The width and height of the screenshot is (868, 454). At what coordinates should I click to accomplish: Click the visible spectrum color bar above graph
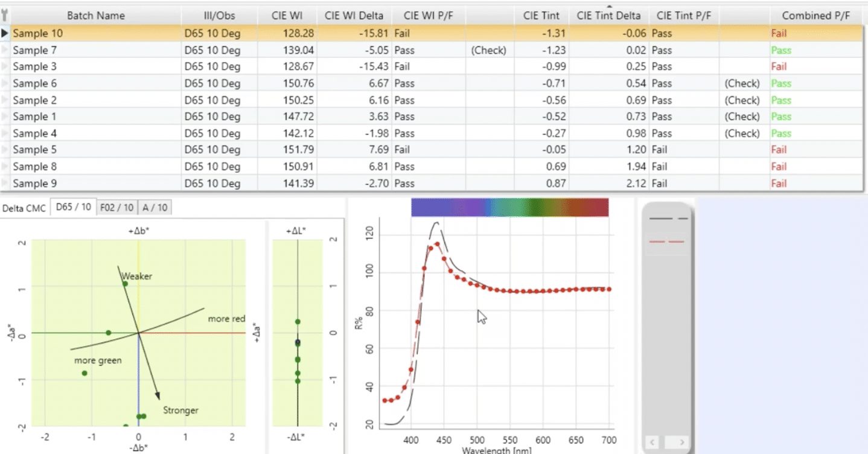509,207
